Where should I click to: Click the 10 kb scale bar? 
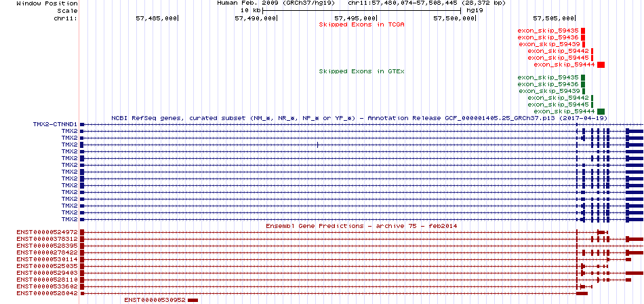coord(361,10)
